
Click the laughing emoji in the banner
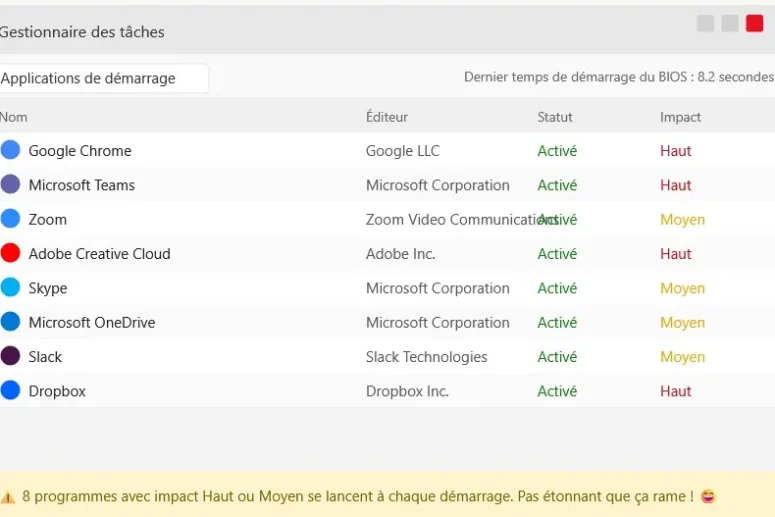click(708, 496)
